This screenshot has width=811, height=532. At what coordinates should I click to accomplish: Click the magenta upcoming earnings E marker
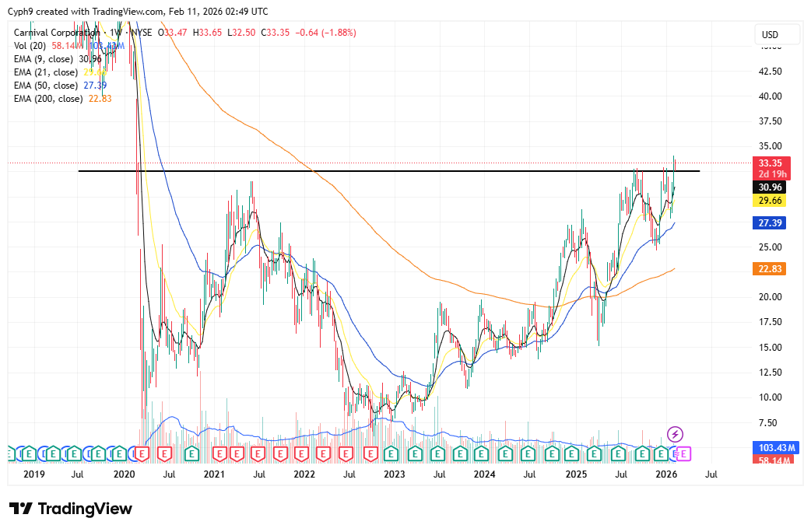click(x=683, y=454)
